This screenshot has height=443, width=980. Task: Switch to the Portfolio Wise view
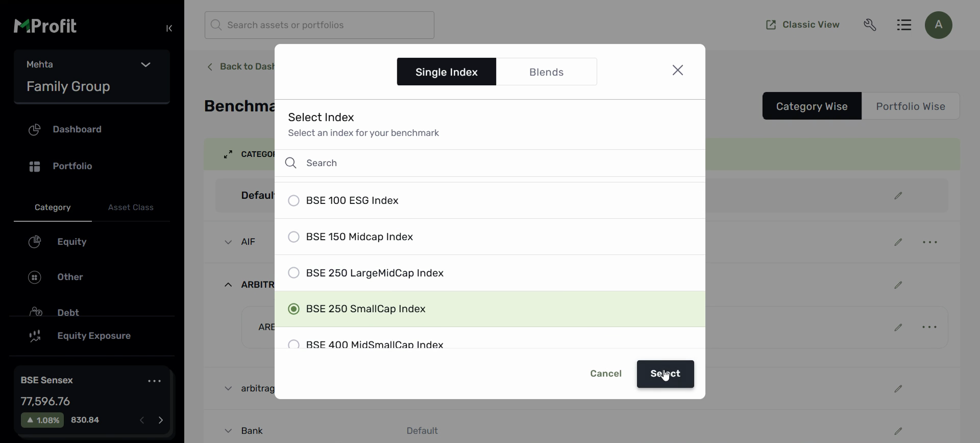point(910,106)
